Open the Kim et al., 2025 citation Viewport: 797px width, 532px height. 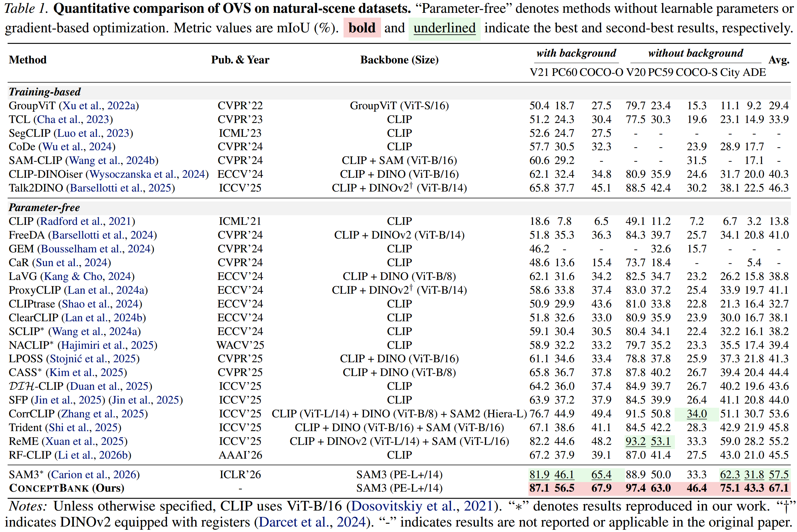[x=87, y=372]
